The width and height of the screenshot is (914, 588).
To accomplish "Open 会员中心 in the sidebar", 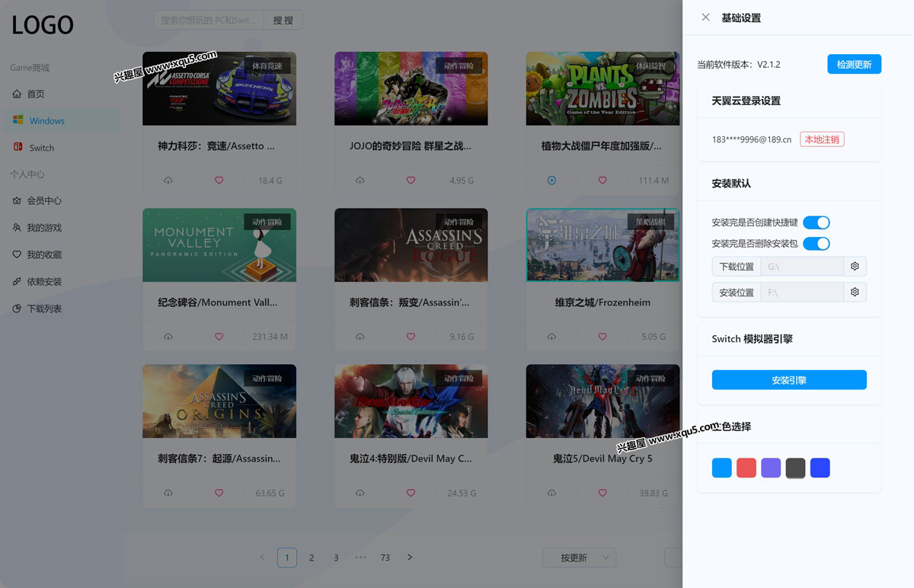I will point(62,200).
